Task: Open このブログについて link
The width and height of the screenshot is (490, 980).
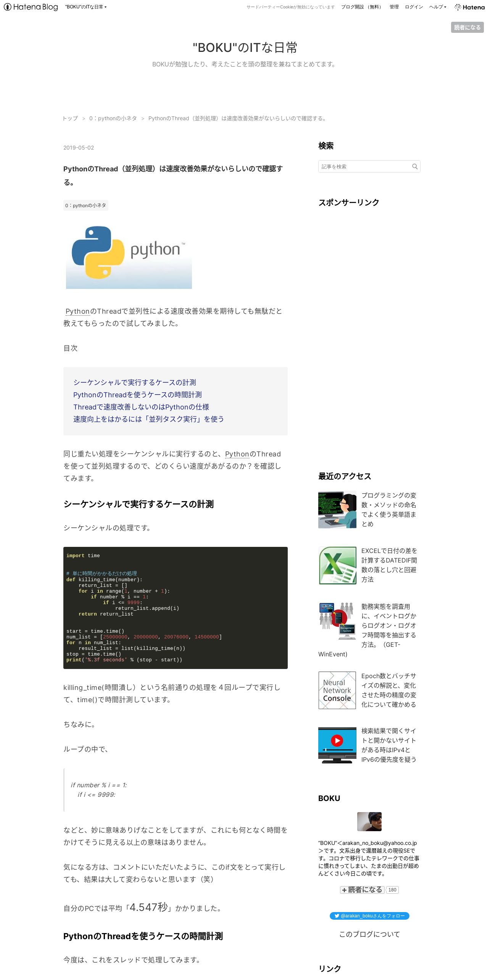Action: (369, 934)
